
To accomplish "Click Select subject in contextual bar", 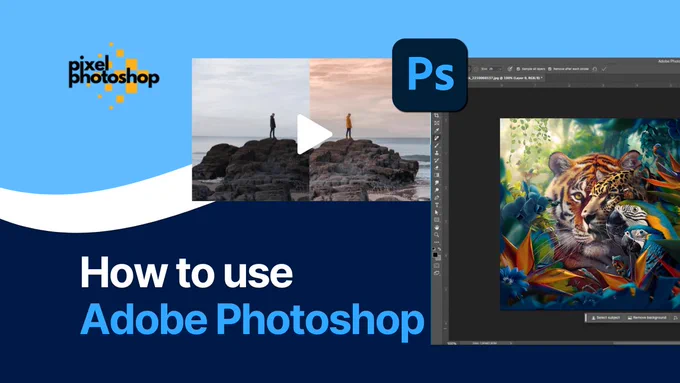I will pos(606,318).
